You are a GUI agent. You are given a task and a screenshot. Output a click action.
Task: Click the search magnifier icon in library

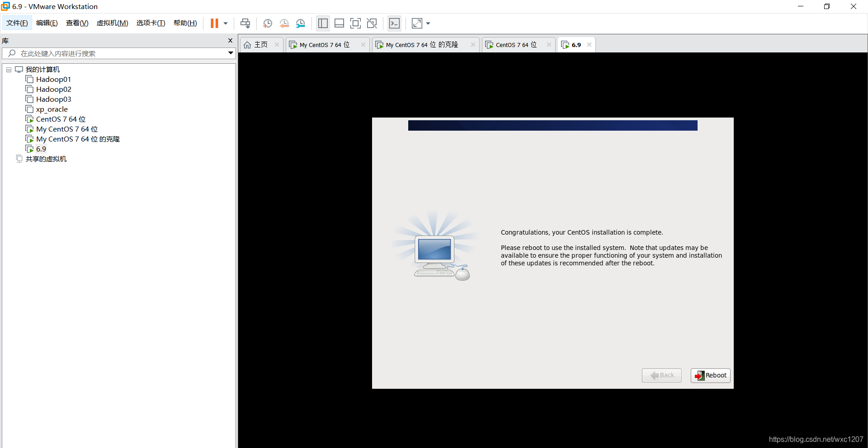12,53
